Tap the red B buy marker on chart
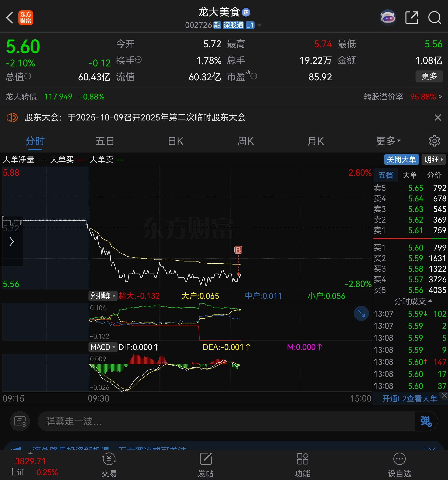This screenshot has width=448, height=480. pyautogui.click(x=238, y=250)
